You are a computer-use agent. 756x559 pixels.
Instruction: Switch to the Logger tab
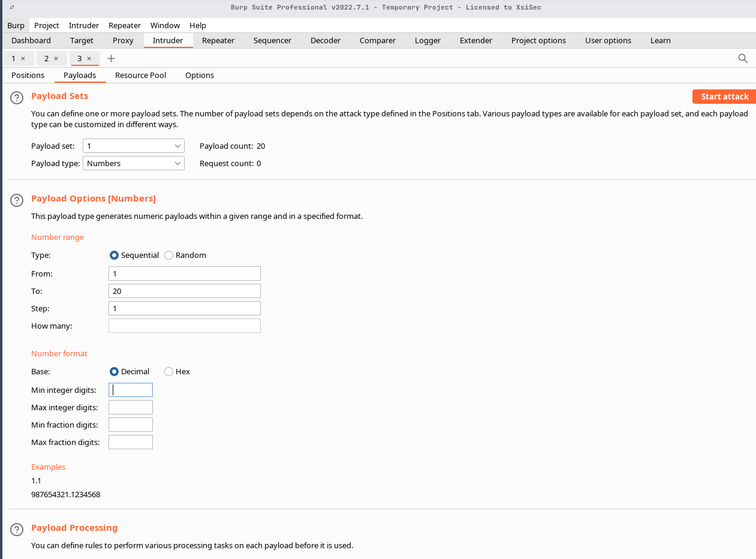[427, 40]
